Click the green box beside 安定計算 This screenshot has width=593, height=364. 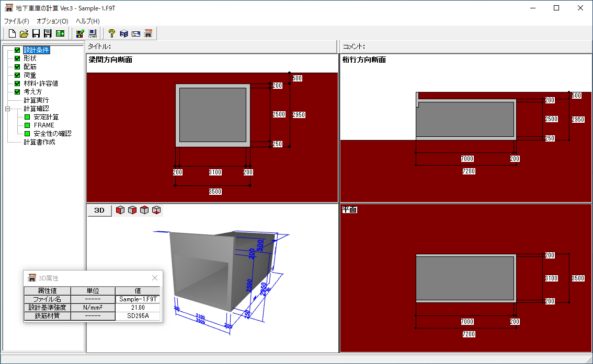point(27,117)
